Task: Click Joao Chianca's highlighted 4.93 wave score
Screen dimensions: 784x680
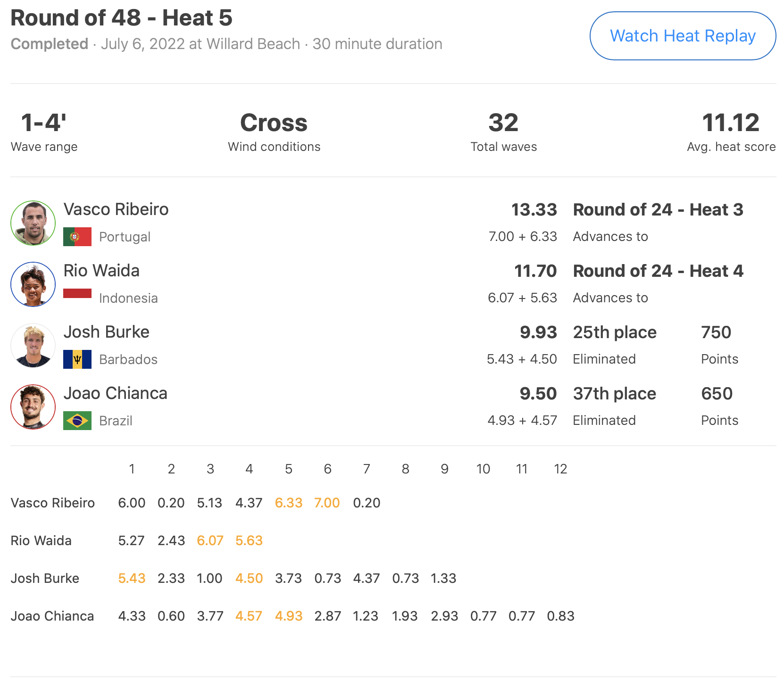Action: coord(288,616)
